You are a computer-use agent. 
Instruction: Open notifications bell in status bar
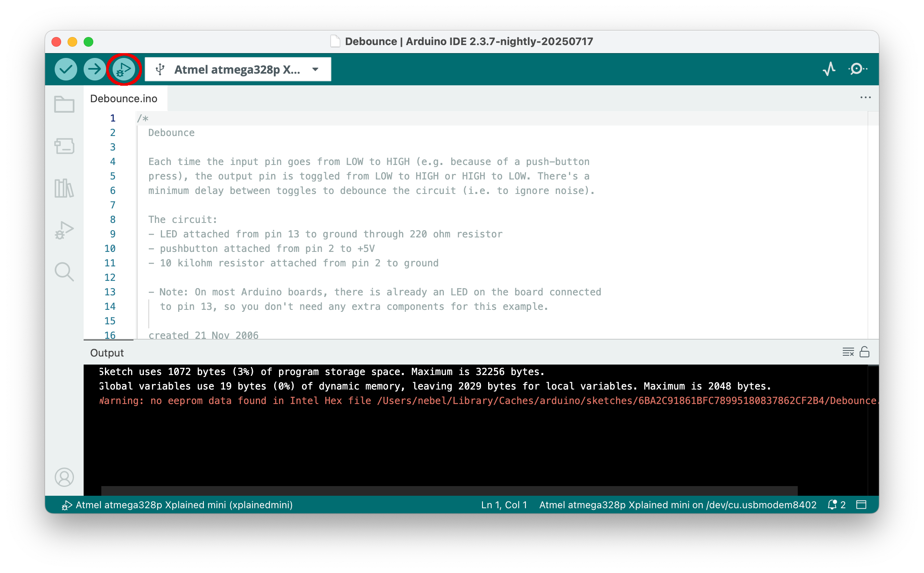(x=832, y=505)
